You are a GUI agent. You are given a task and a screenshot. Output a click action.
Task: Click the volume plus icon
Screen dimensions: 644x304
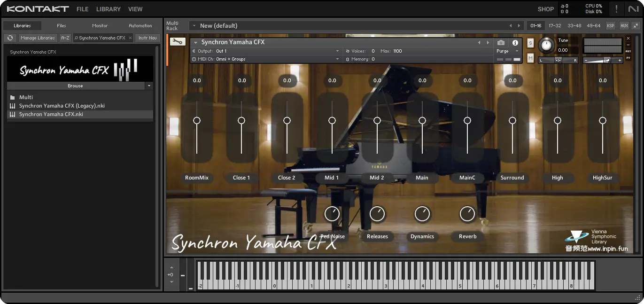pyautogui.click(x=620, y=60)
